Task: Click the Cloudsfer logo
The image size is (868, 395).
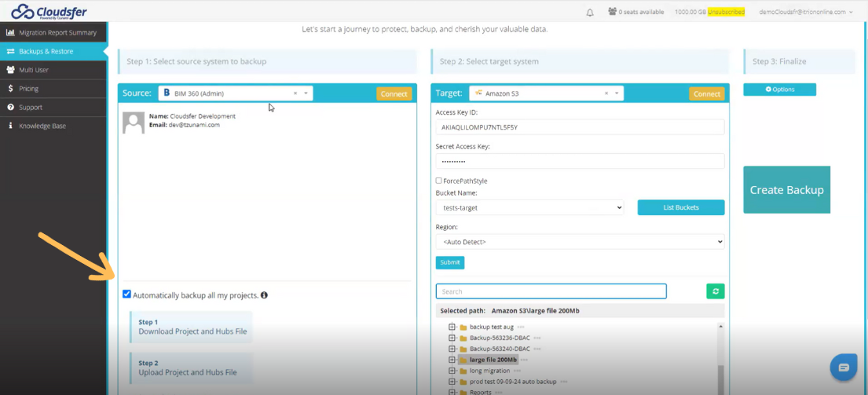Action: click(49, 11)
